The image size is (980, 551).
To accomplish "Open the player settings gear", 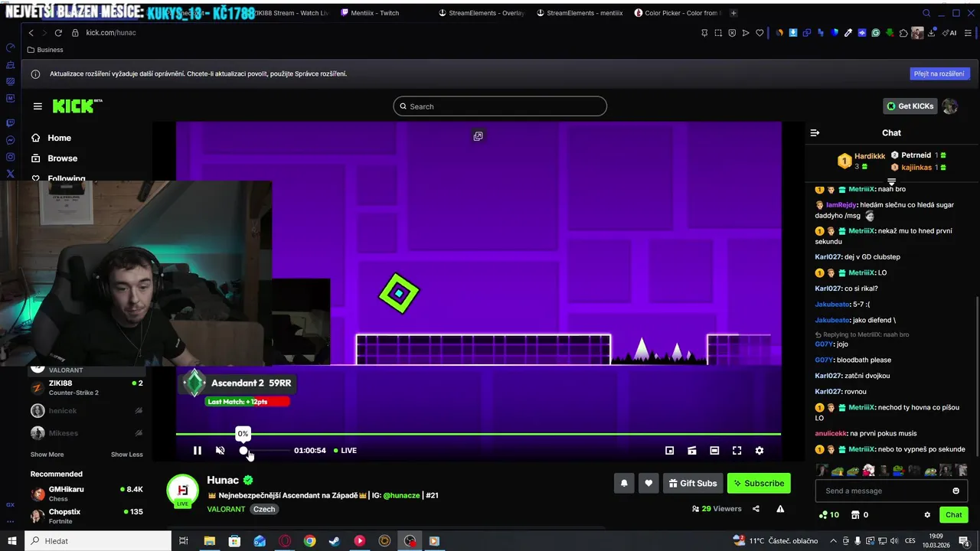I will [759, 451].
